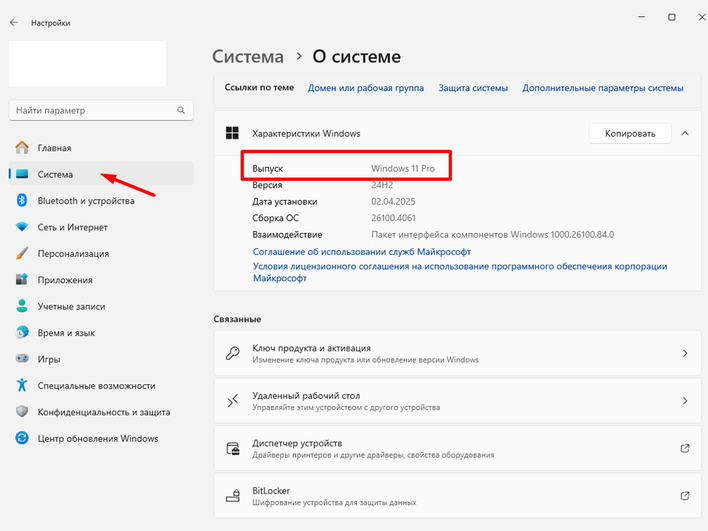Click the account profile area
Viewport: 708px width, 531px height.
(x=87, y=64)
